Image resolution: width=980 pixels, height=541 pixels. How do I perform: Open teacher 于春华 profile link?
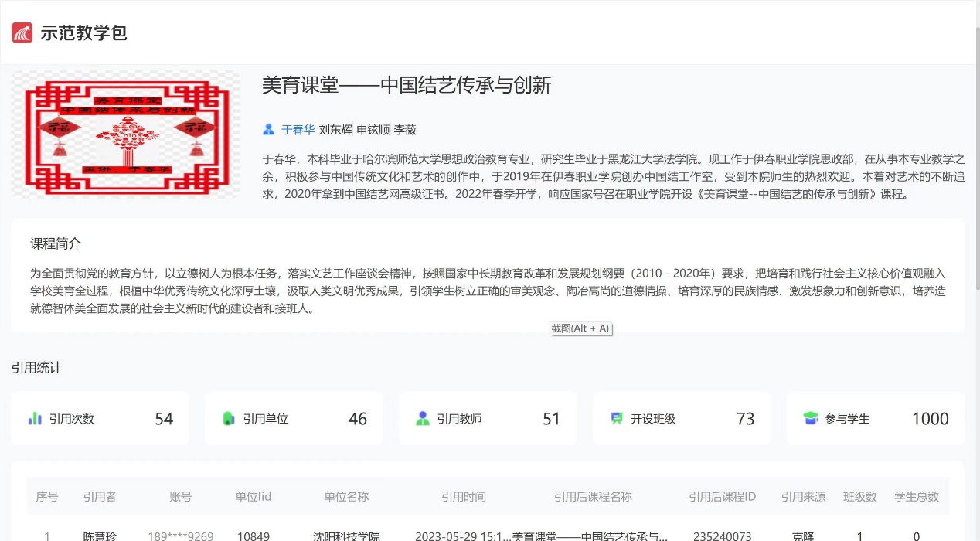pos(298,130)
